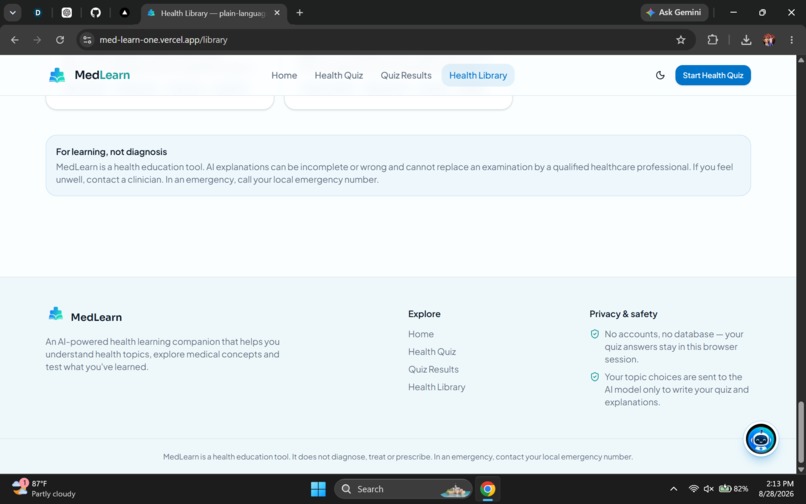Open the clock showing 2:13 PM

[x=776, y=489]
